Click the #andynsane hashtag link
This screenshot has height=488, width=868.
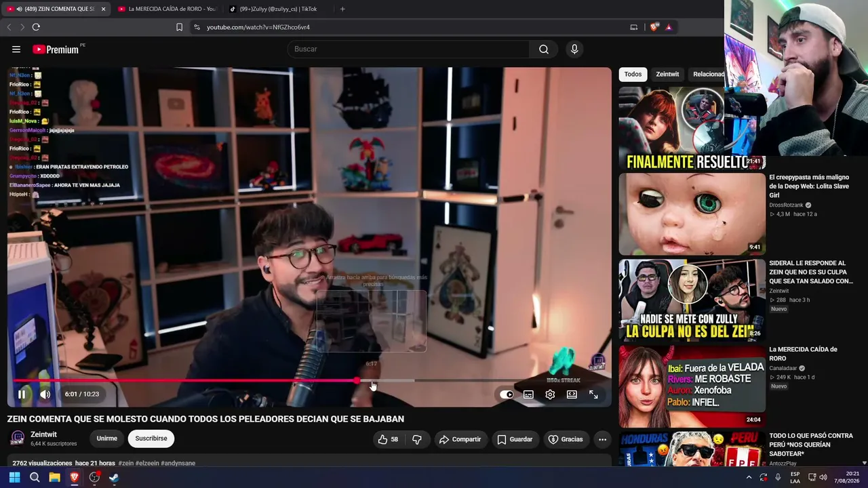pyautogui.click(x=178, y=464)
